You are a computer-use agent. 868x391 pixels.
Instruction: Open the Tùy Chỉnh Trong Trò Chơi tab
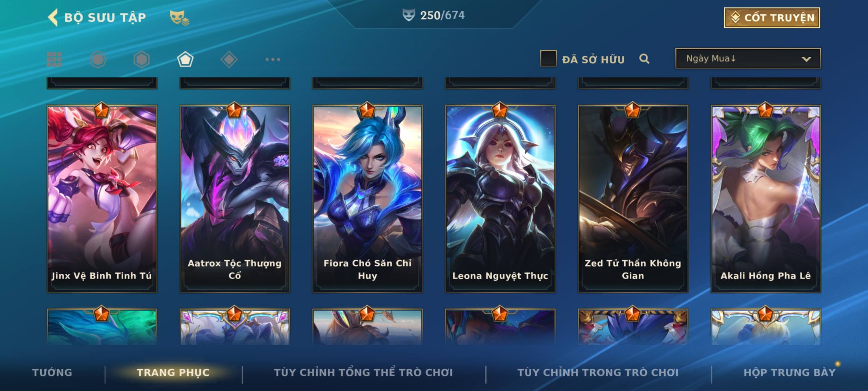598,372
